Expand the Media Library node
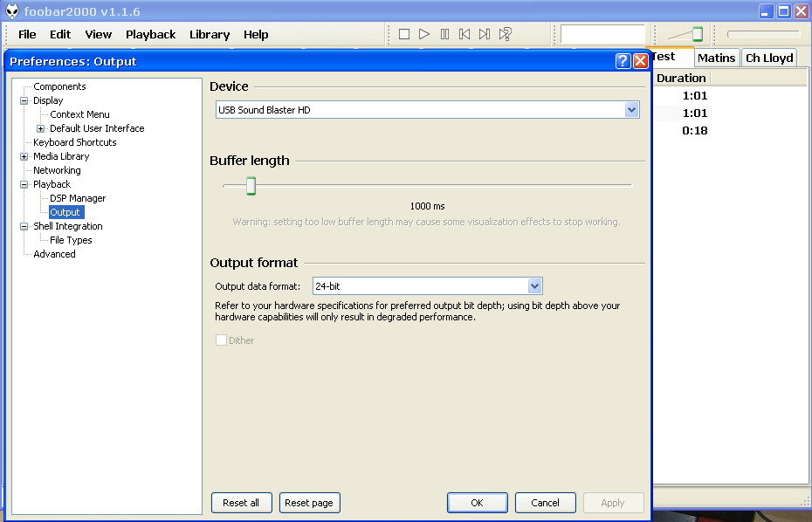The width and height of the screenshot is (812, 522). pos(24,156)
